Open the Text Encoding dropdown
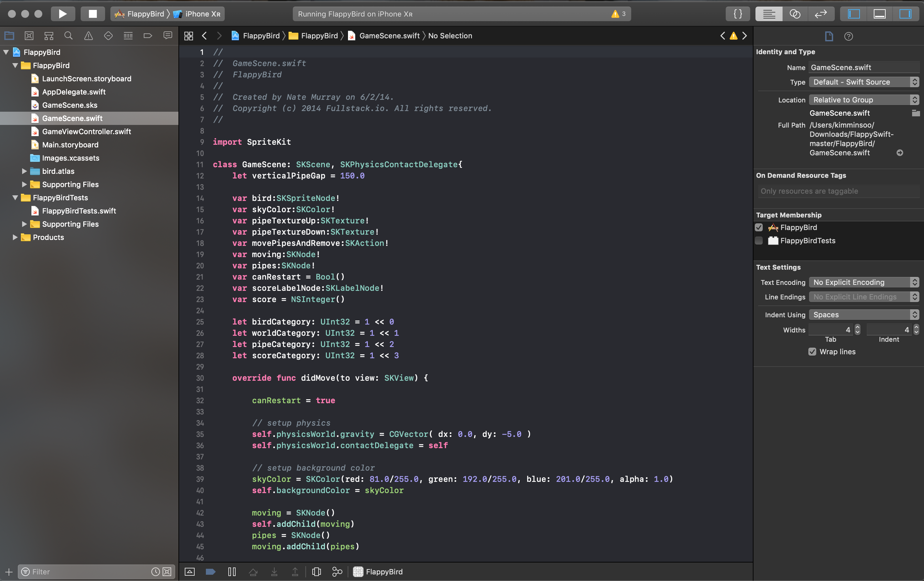924x581 pixels. (x=864, y=282)
